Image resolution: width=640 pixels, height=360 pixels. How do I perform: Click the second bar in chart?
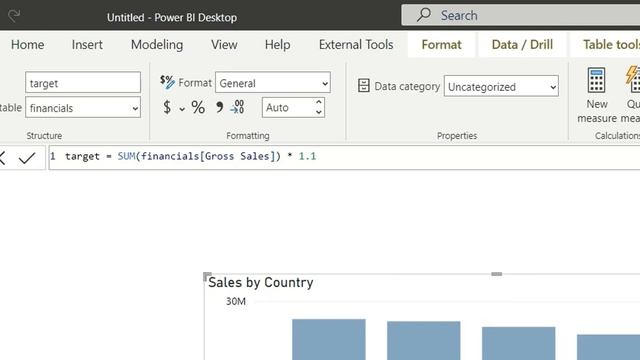point(424,340)
